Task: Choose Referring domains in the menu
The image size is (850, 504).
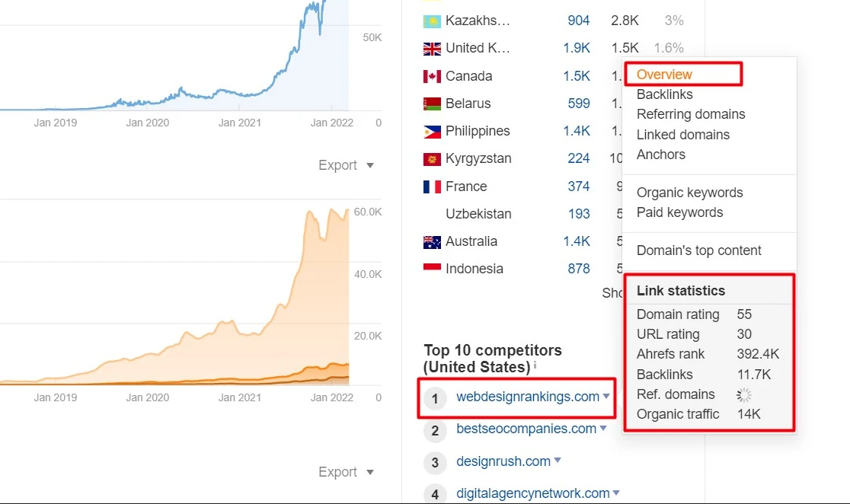Action: (x=691, y=114)
